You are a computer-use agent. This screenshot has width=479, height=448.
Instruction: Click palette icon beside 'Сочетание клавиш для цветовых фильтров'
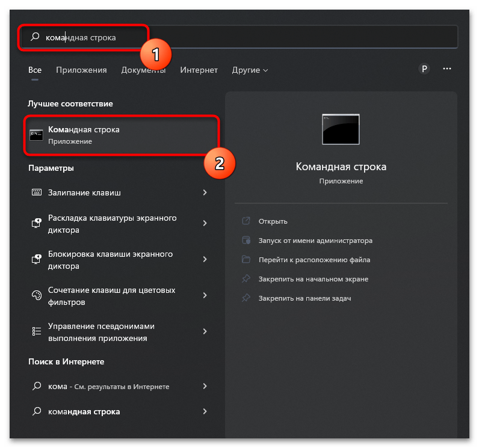coord(37,295)
